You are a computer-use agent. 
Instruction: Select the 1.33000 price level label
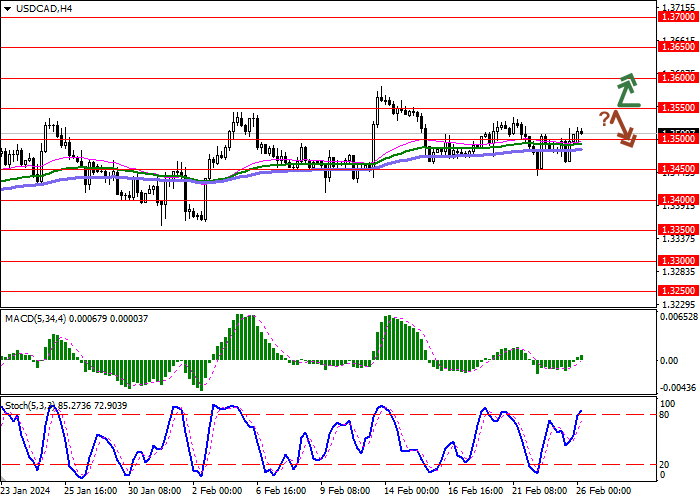click(x=679, y=261)
